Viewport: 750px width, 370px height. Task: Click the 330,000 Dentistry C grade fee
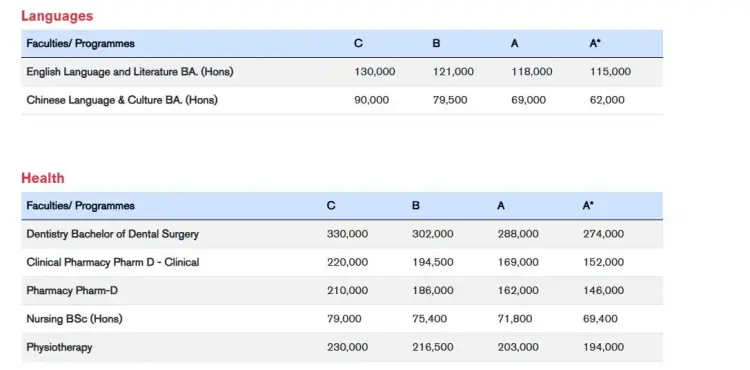347,234
